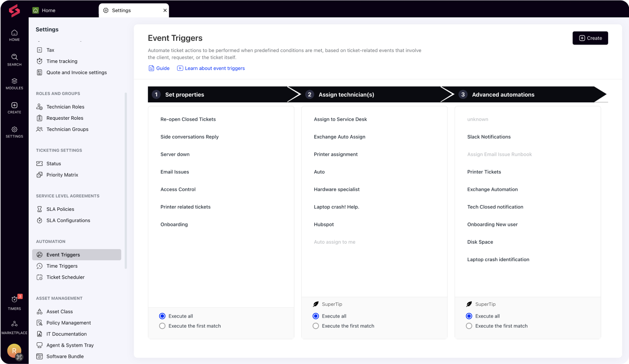Select "Execute the first match" under Set properties
The image size is (629, 364).
pos(162,326)
